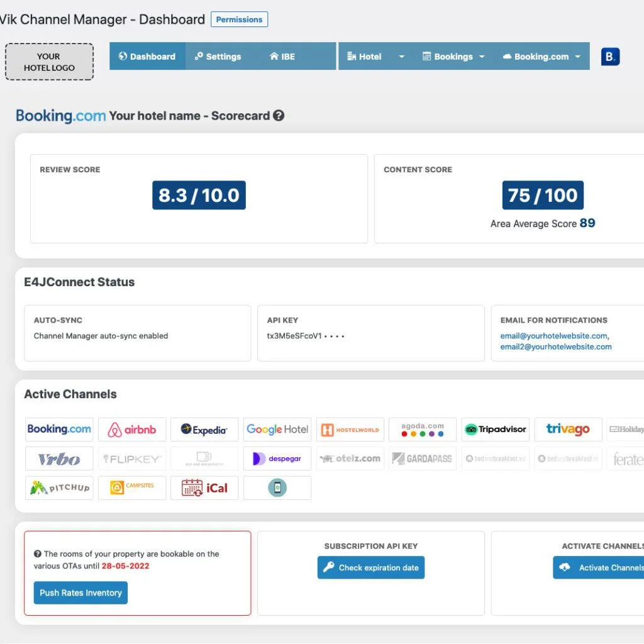644x644 pixels.
Task: Open the IBE tab
Action: (x=282, y=56)
